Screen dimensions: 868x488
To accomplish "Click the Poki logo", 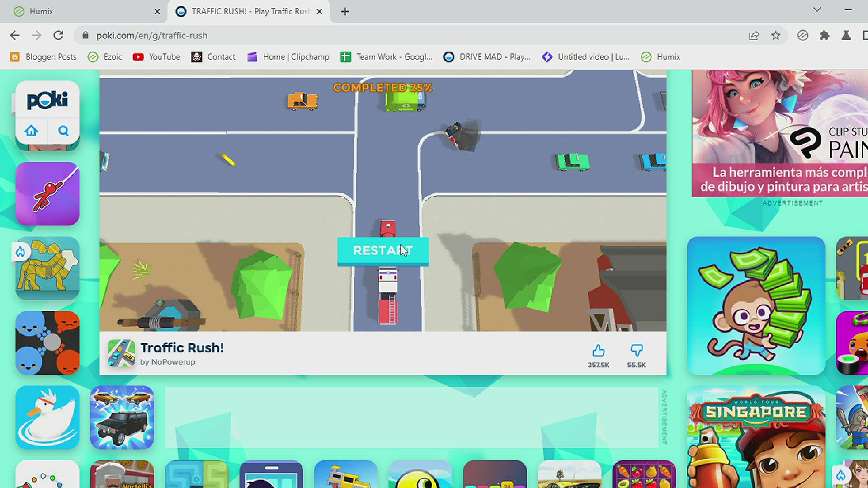I will [47, 100].
